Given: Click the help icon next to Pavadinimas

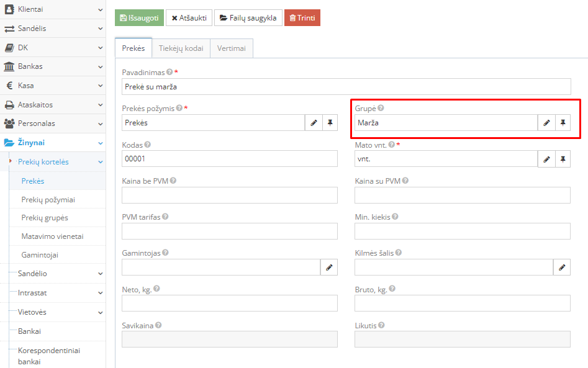Looking at the screenshot, I should tap(170, 72).
